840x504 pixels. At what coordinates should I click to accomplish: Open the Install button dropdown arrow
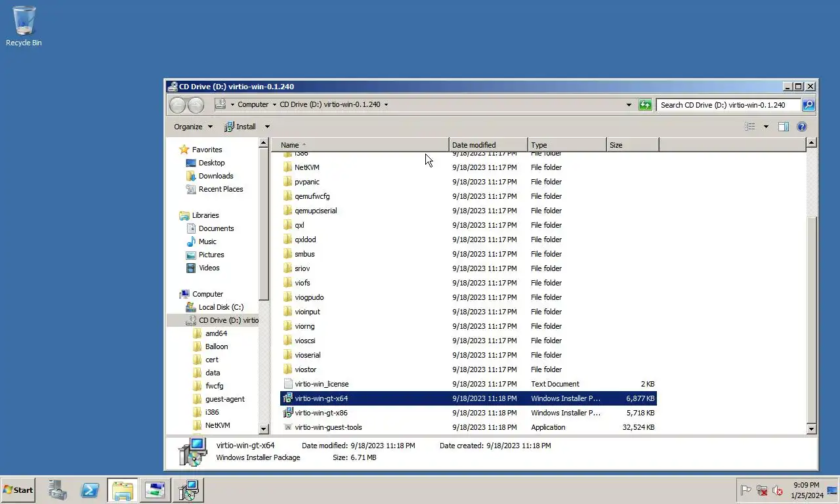point(267,127)
